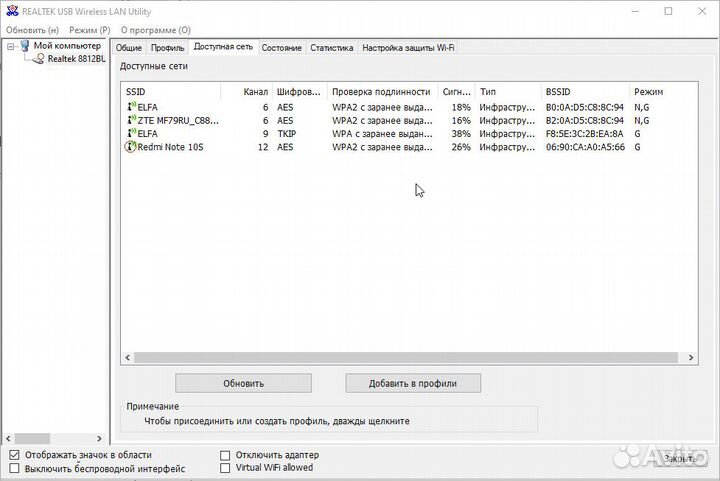Click the '26%' signal value
Viewport: 720px width, 481px height.
[461, 147]
